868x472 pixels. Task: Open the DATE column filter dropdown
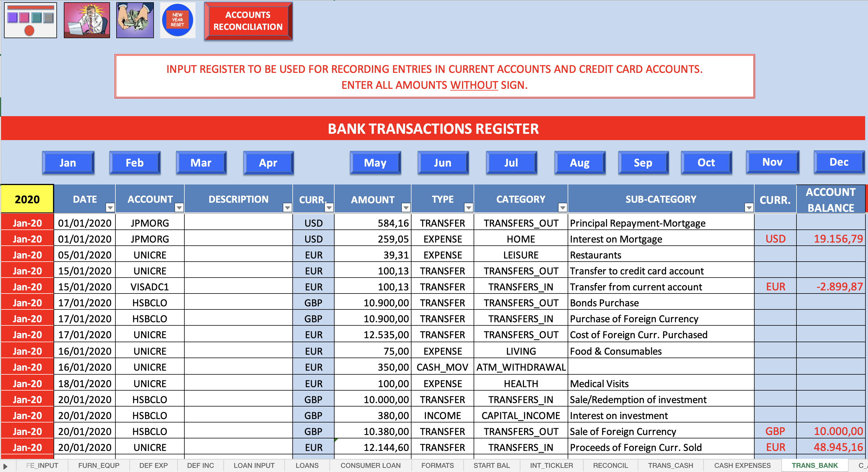tap(110, 207)
